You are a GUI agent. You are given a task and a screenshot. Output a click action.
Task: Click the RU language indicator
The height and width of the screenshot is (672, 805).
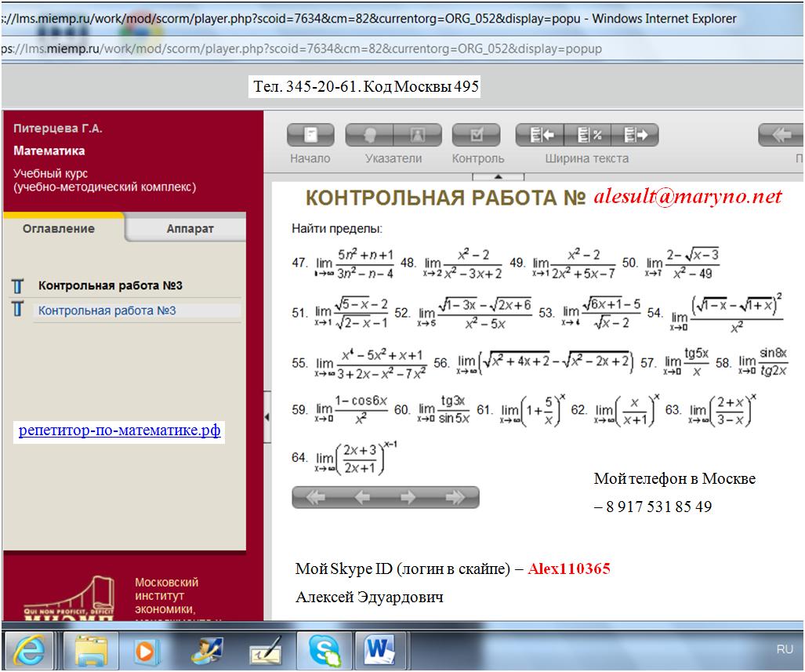point(785,649)
